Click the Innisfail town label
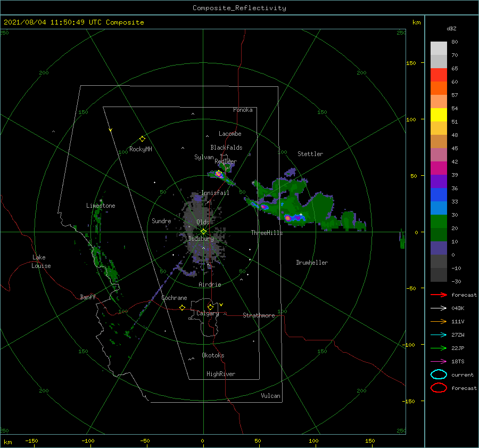The height and width of the screenshot is (448, 479). 215,193
